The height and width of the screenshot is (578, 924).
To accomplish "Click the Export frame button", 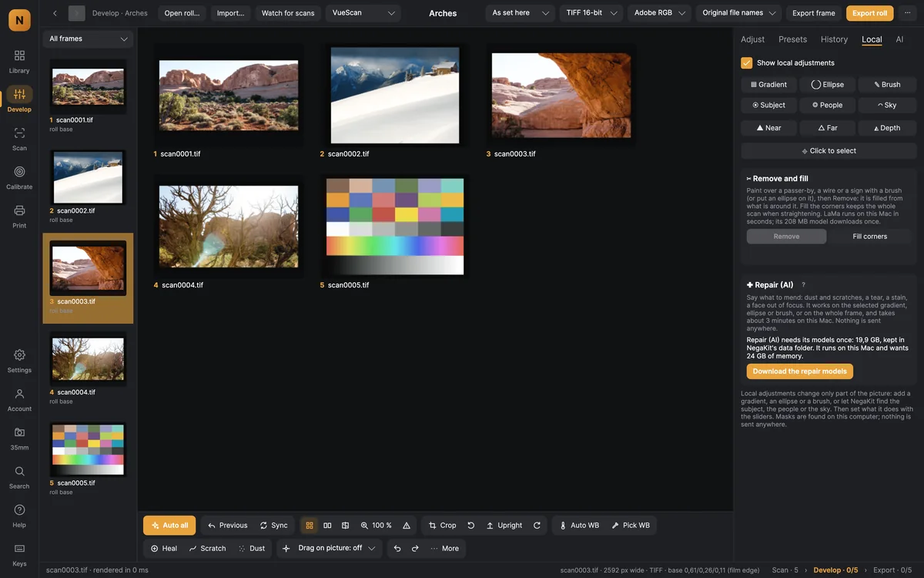I will 814,13.
